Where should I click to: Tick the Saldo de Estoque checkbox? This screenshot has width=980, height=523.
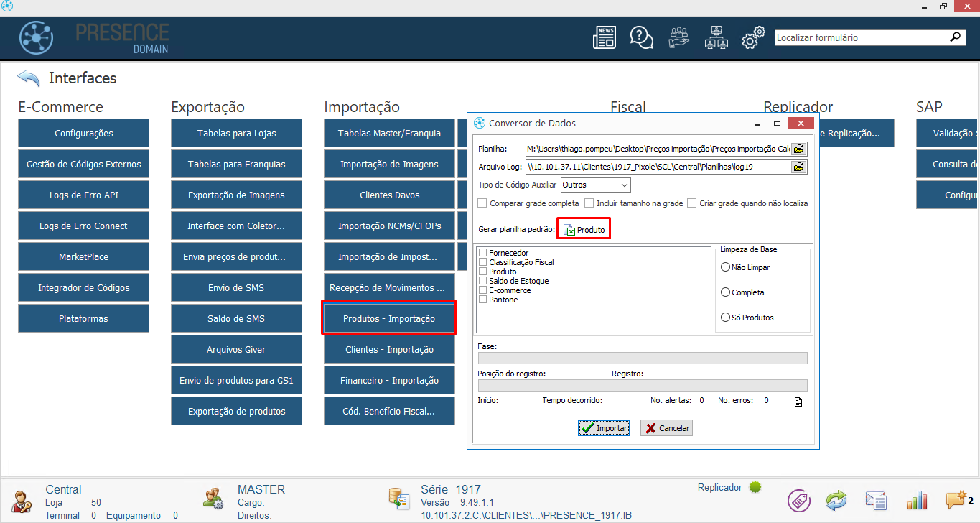click(483, 281)
